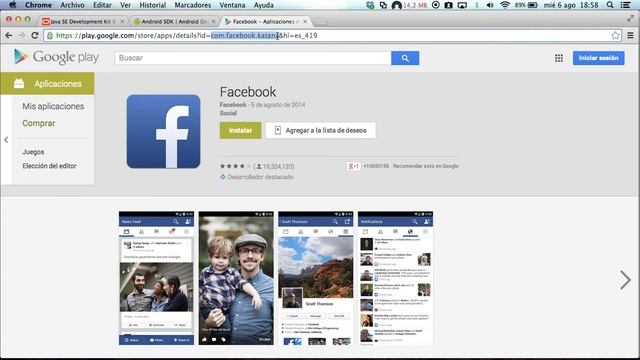Click the browser address bar URL

[333, 36]
